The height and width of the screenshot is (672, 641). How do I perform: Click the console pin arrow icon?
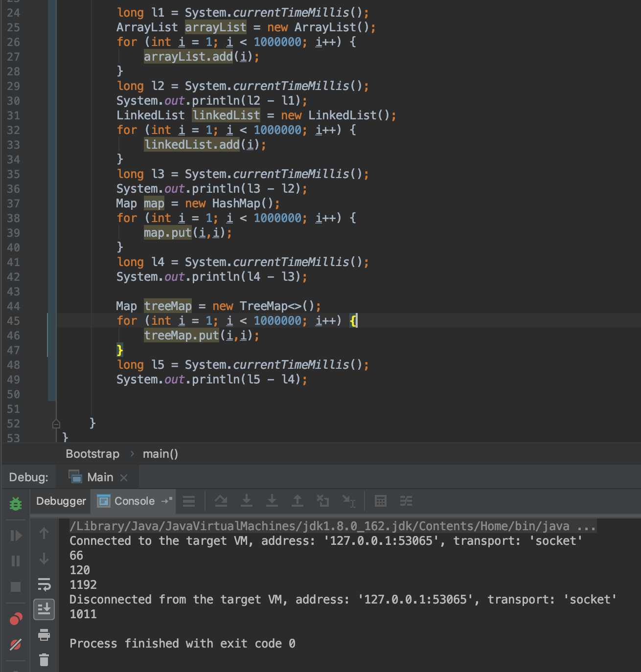[x=166, y=501]
